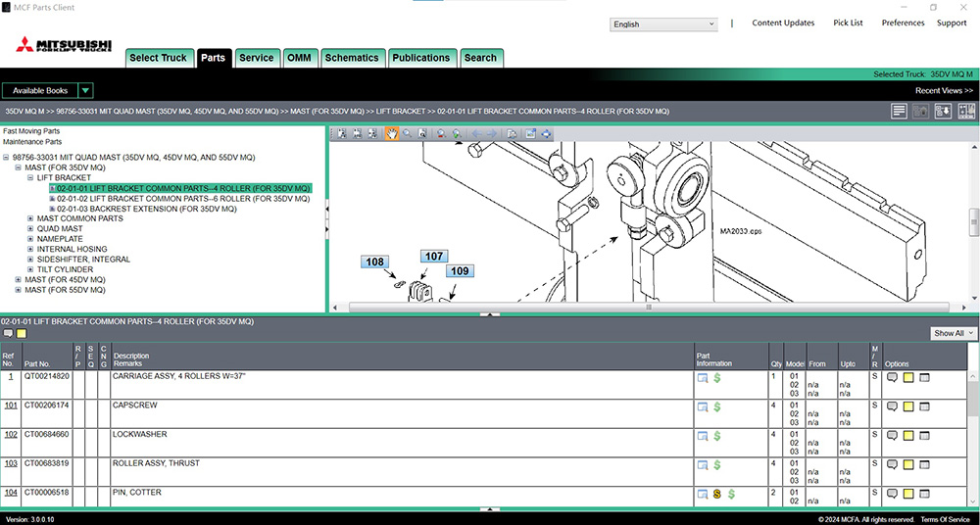
Task: Click the diagram horizontal scrollbar
Action: tap(649, 307)
